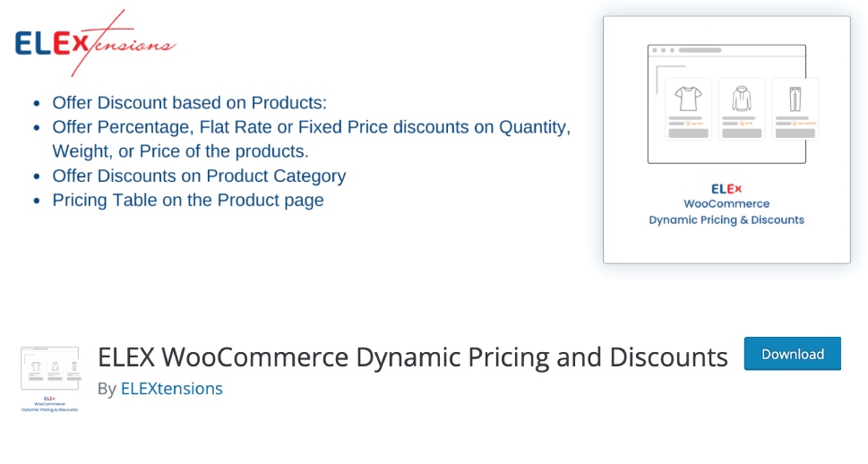This screenshot has height=464, width=868.
Task: Click the ELEXtensions logo at top left
Action: 95,43
